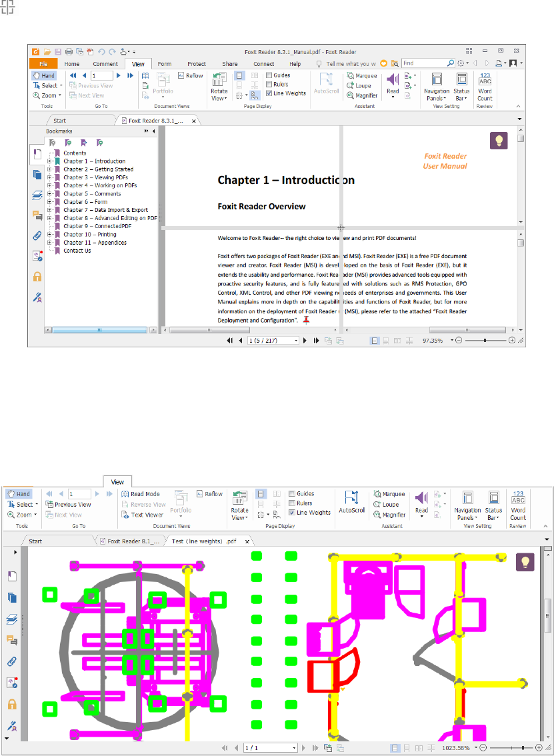
Task: Switch to Start tab in lower window
Action: (35, 541)
